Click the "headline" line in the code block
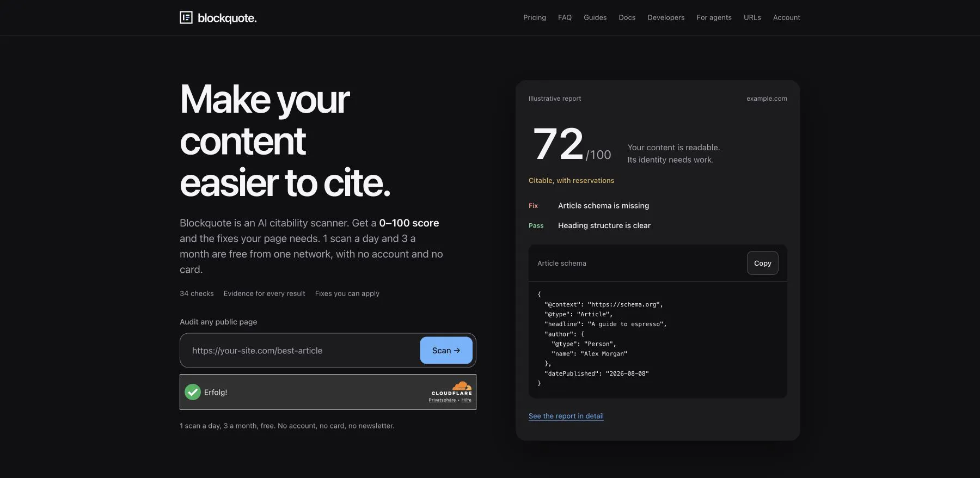 [x=605, y=324]
